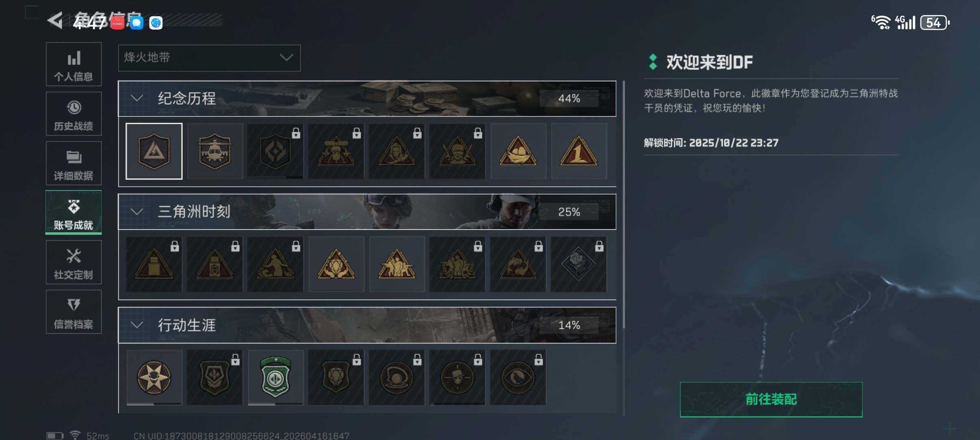Collapse the 行动生涯 section
The height and width of the screenshot is (440, 980).
point(137,325)
